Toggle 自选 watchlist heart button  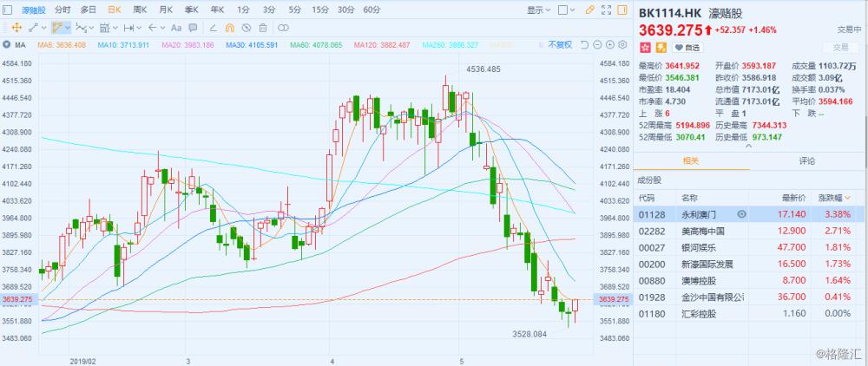[687, 48]
